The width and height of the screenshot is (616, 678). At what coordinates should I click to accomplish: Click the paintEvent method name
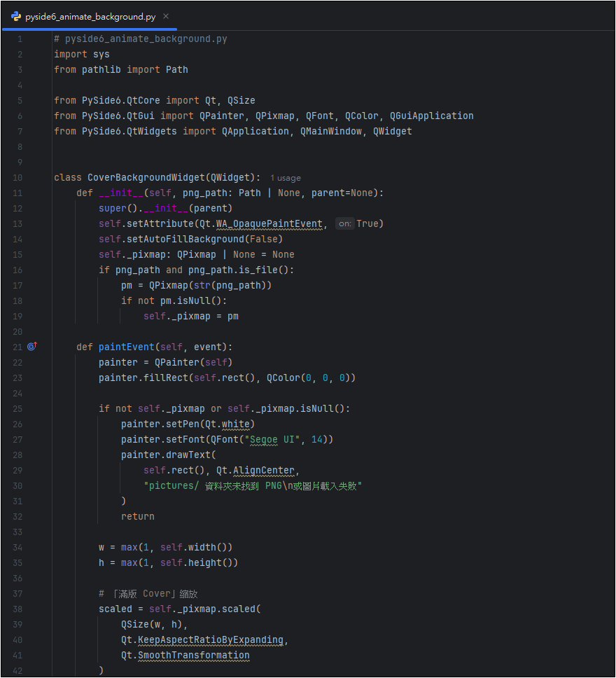coord(126,347)
